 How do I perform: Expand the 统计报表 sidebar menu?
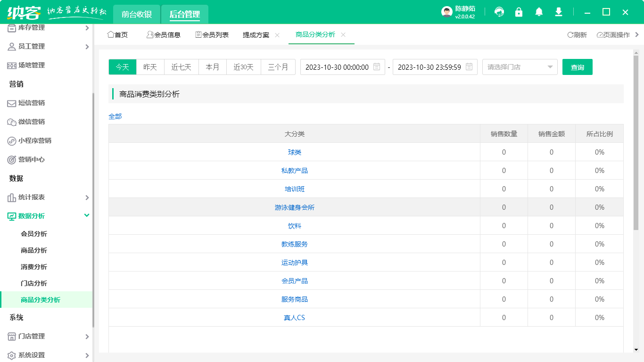point(87,197)
